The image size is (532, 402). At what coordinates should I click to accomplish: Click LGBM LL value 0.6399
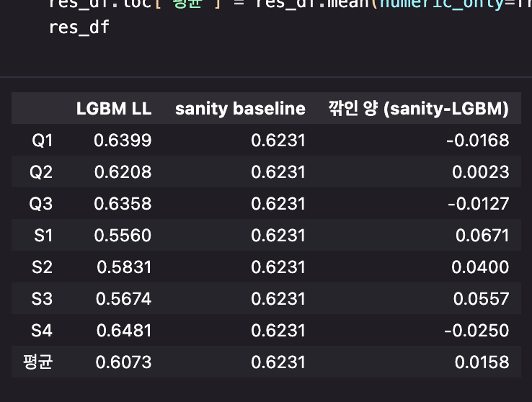[x=123, y=140]
